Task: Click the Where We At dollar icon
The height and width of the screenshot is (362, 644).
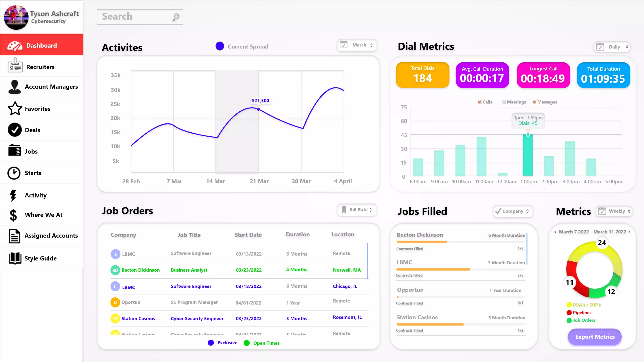Action: [x=13, y=215]
